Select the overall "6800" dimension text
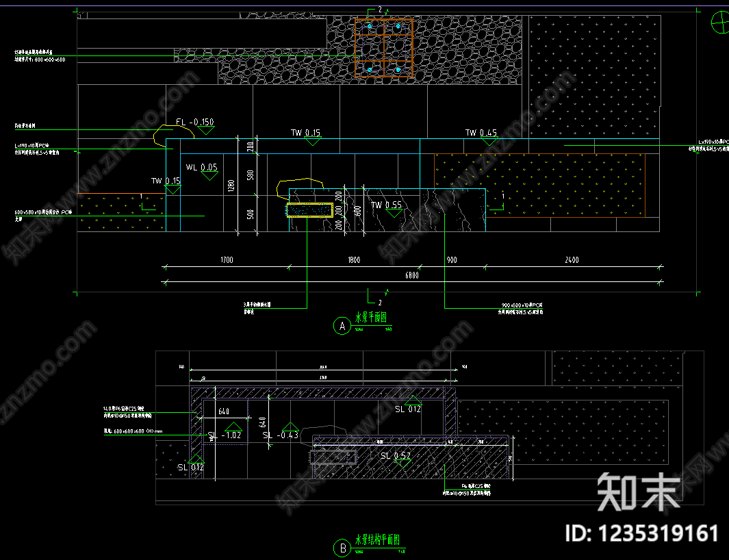 coord(412,275)
